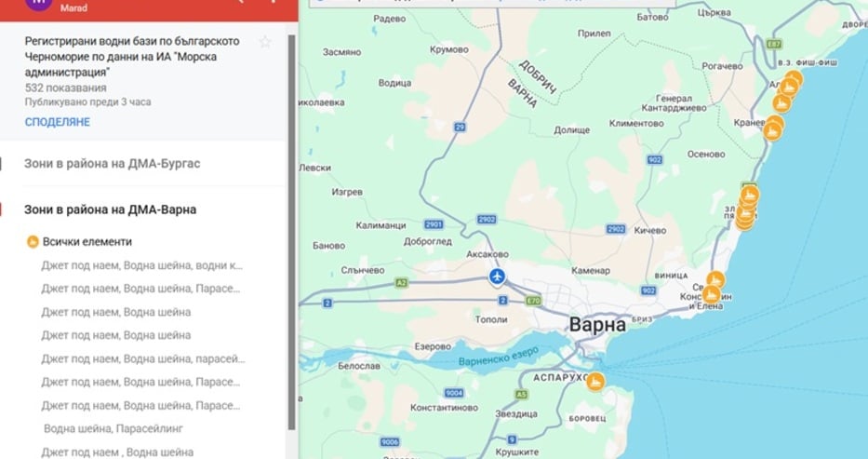Click the Слънчево village label
This screenshot has width=868, height=459.
pos(363,270)
